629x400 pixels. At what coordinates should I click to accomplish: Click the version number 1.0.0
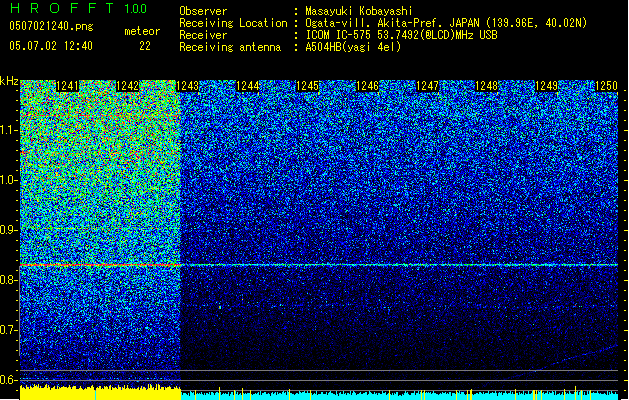tap(136, 9)
